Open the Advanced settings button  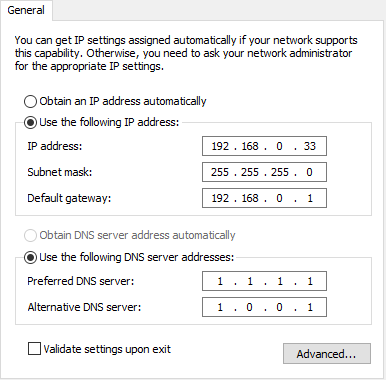tap(327, 354)
